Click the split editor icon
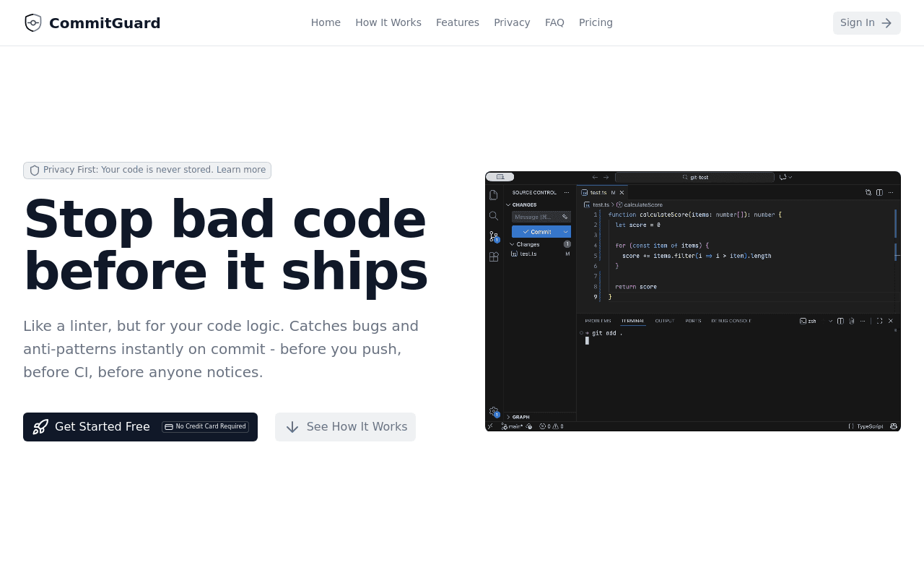The image size is (924, 578). click(x=879, y=192)
